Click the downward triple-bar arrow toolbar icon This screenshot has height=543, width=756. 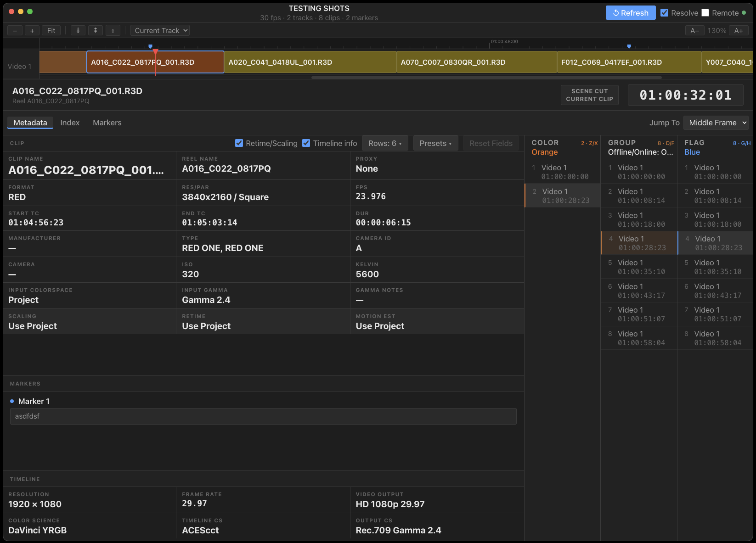[x=78, y=31]
